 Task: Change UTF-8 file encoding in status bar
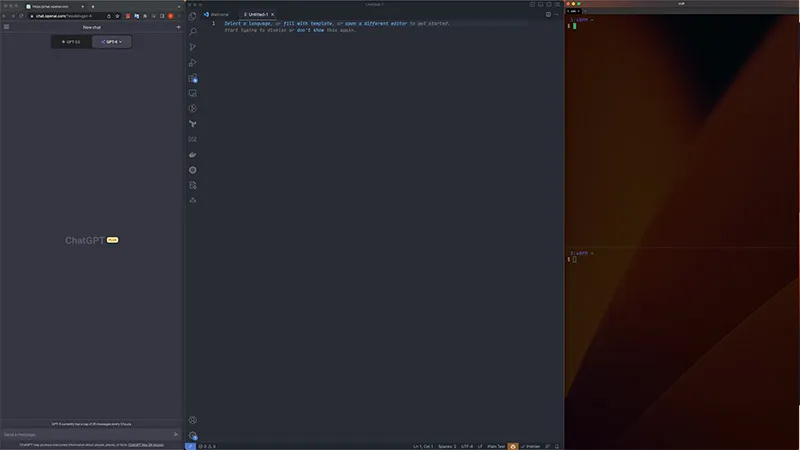(467, 446)
